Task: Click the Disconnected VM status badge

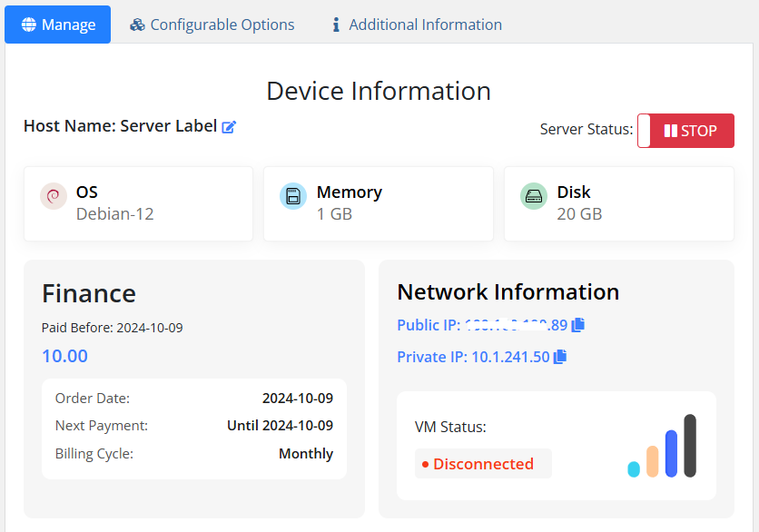Action: (483, 464)
